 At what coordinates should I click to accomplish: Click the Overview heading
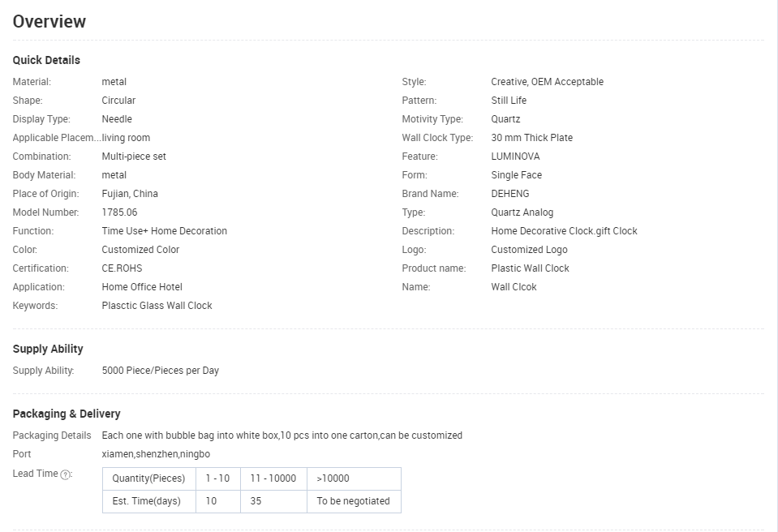[49, 21]
